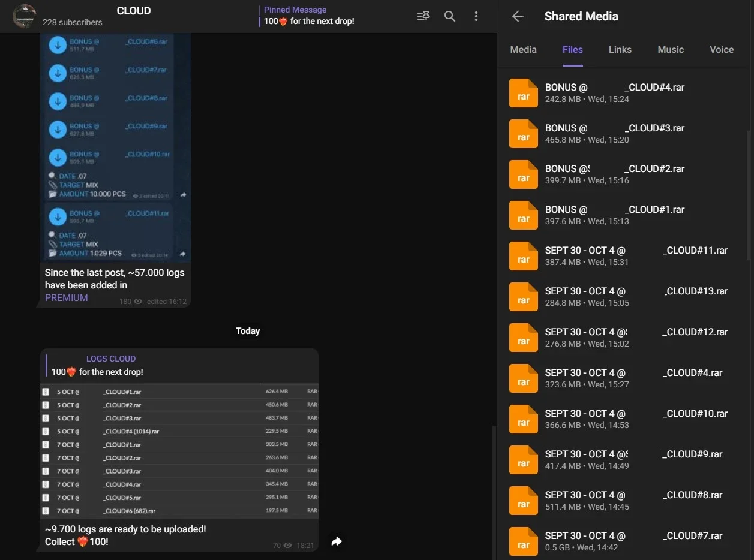
Task: Click download icon for _CLOUD#10.rar in chat
Action: click(x=58, y=157)
